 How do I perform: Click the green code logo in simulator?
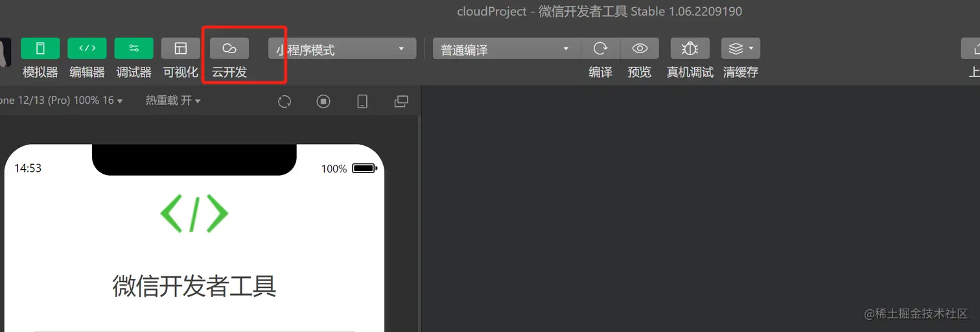[x=194, y=213]
